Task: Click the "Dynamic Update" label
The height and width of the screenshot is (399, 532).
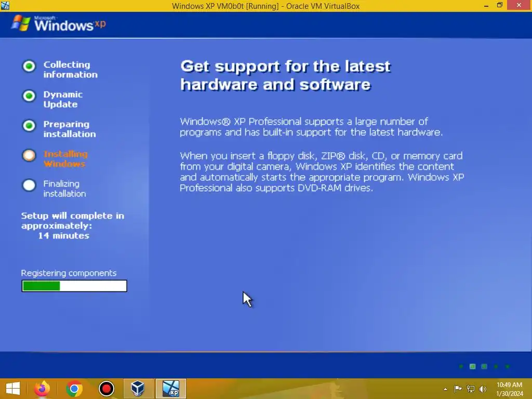Action: [x=63, y=99]
